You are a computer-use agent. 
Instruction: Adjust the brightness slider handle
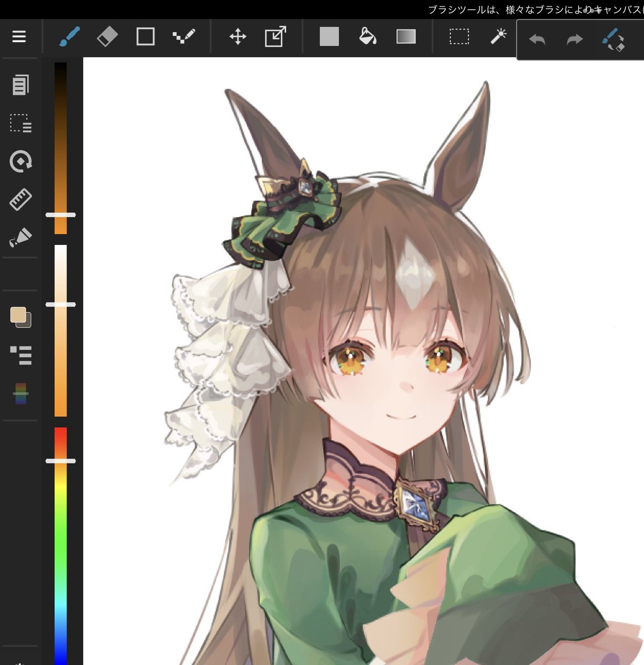pyautogui.click(x=60, y=214)
